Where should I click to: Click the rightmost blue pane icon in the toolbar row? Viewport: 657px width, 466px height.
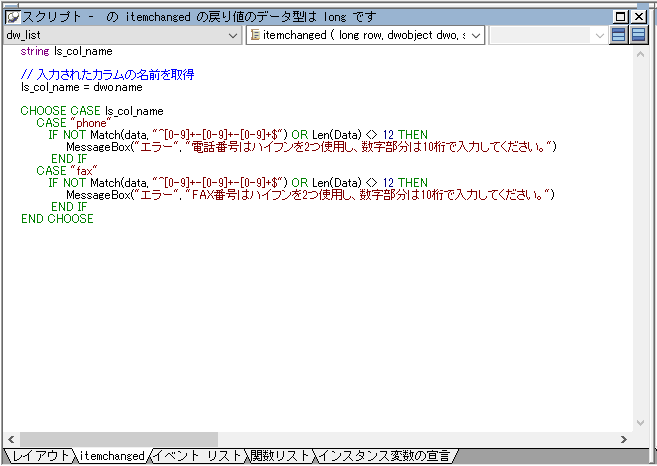pos(638,35)
